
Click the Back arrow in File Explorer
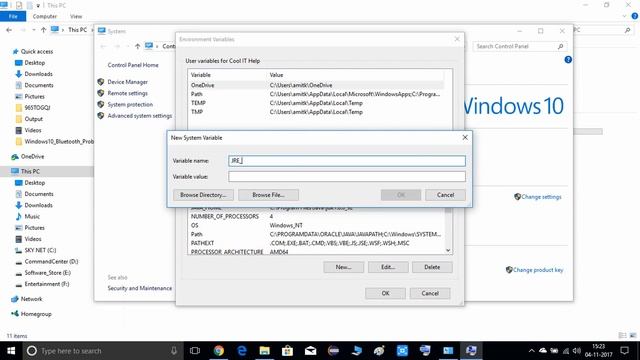(x=9, y=30)
